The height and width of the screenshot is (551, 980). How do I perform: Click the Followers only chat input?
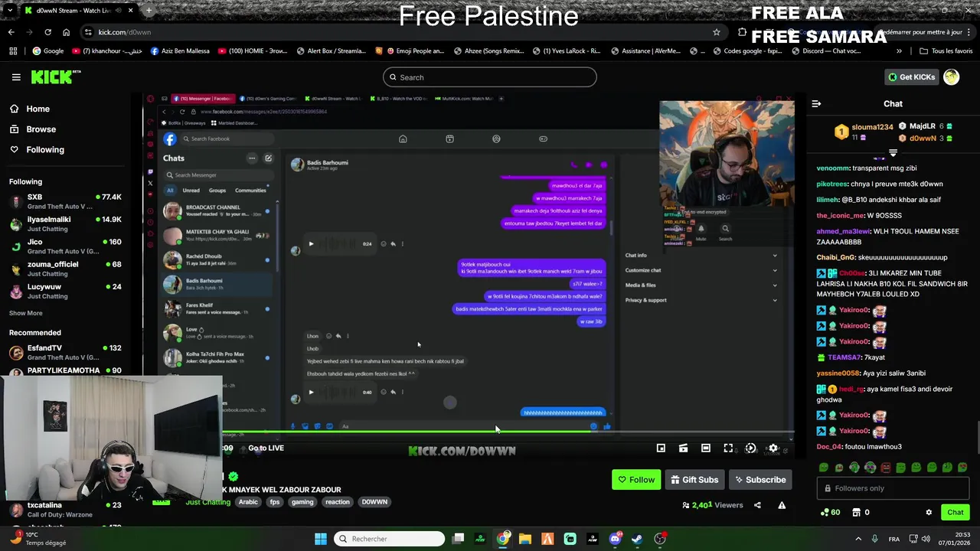pyautogui.click(x=893, y=488)
